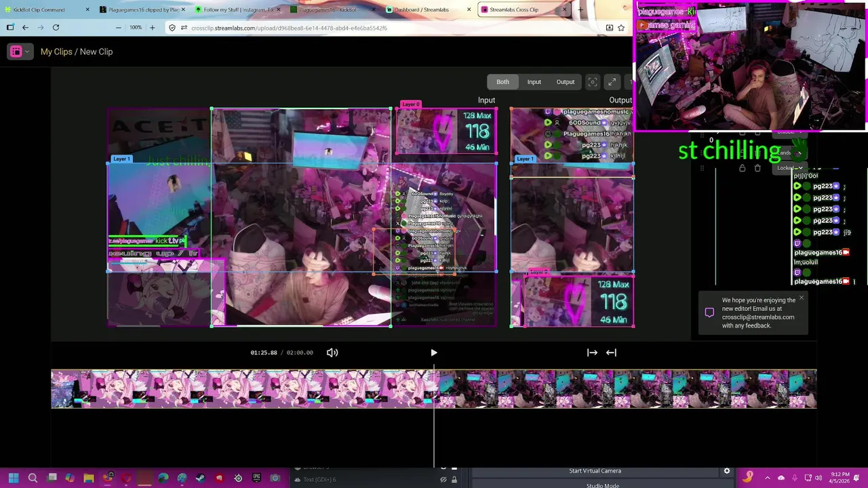This screenshot has width=868, height=488.
Task: Launch Microsoft Edge from taskbar
Action: 163,479
